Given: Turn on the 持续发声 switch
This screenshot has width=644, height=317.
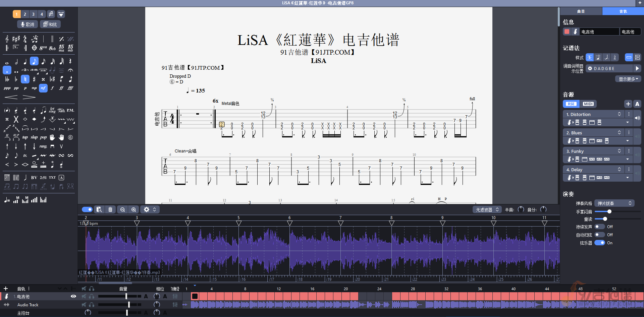Looking at the screenshot, I should pos(600,227).
